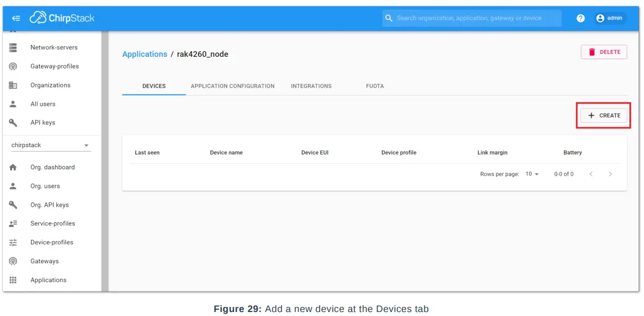The height and width of the screenshot is (316, 644).
Task: Open Network-servers in the sidebar
Action: point(52,47)
